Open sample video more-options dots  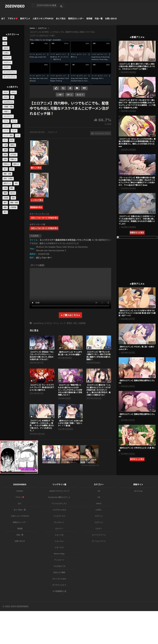click(108, 303)
